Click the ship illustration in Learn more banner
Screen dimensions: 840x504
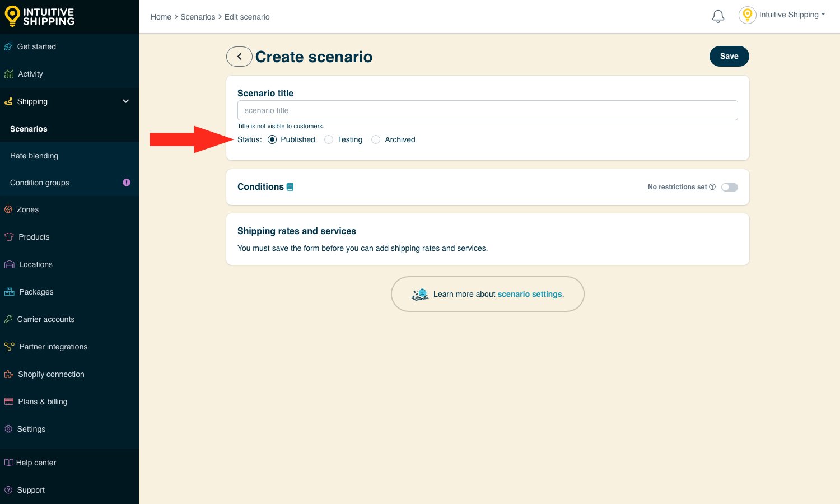click(x=420, y=294)
